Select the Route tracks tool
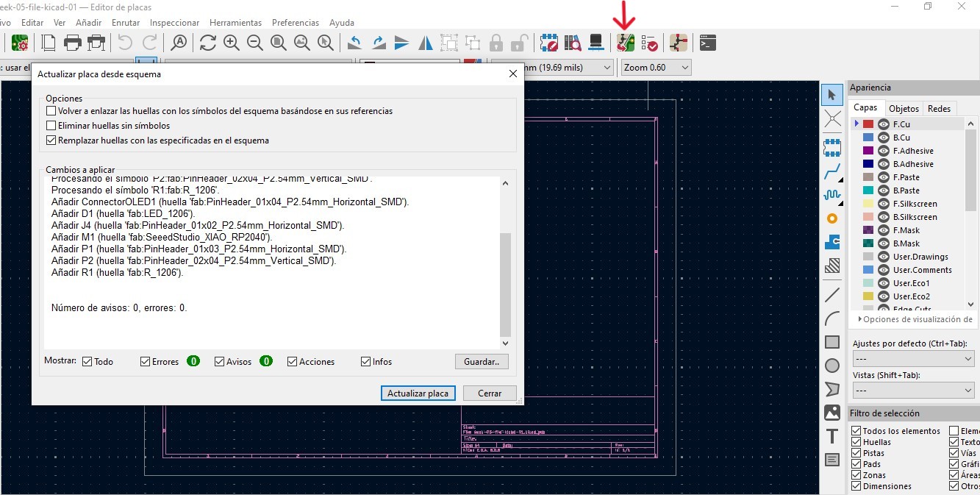Viewport: 980px width, 495px height. pos(832,172)
